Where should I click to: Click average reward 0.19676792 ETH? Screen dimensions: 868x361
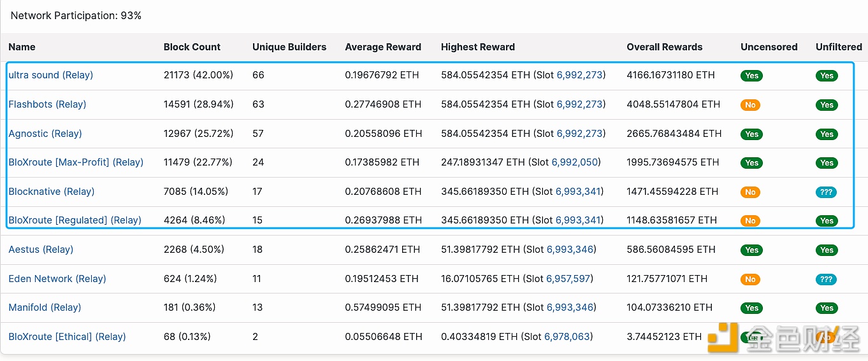382,75
